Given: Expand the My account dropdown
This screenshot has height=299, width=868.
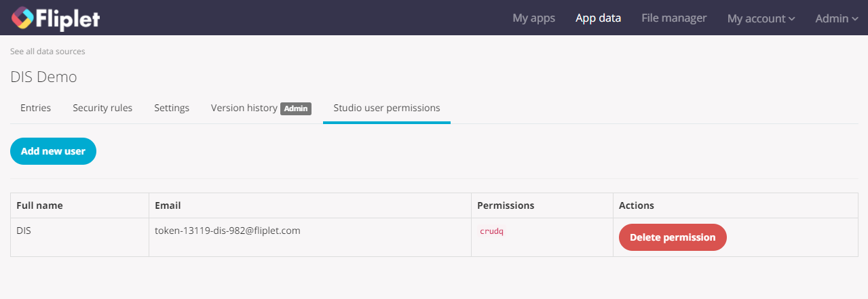Looking at the screenshot, I should pos(761,19).
